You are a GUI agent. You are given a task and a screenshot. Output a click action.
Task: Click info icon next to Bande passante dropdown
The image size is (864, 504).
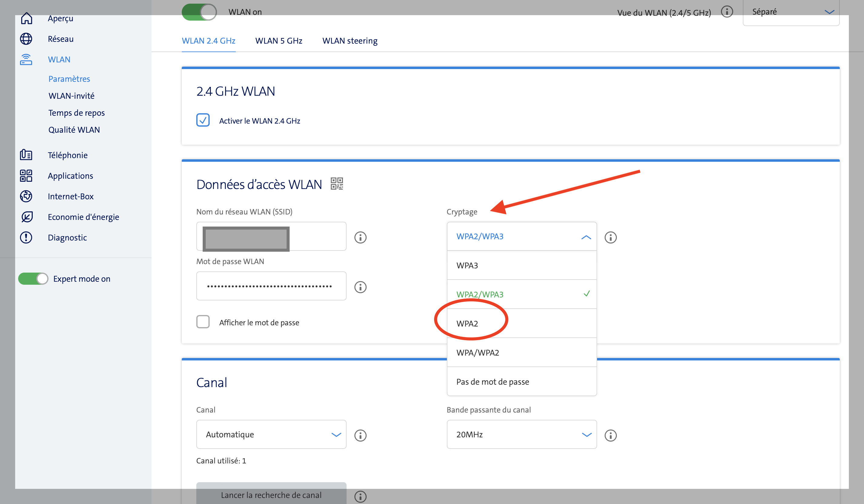[x=610, y=435]
